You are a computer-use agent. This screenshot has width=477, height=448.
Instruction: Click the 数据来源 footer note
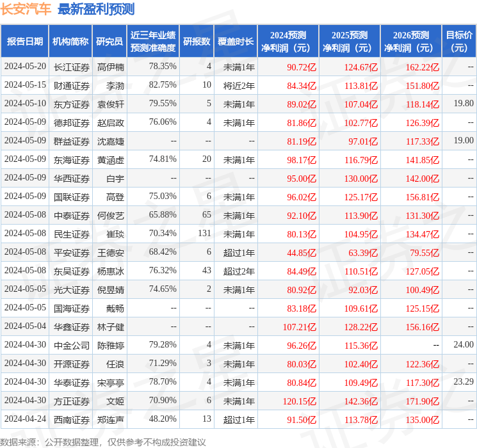tap(103, 442)
